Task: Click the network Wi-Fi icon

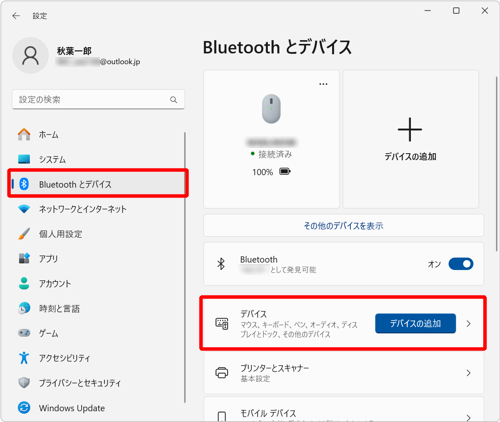Action: (x=24, y=209)
